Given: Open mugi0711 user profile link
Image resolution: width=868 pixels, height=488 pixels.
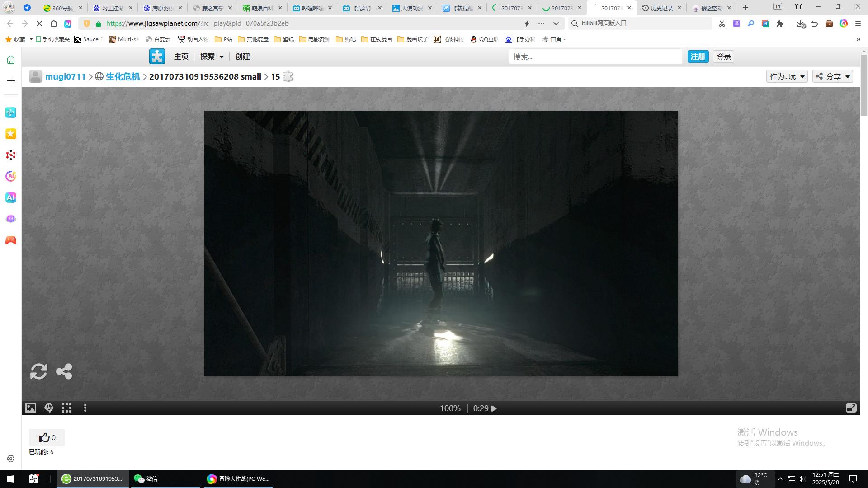Looking at the screenshot, I should [66, 76].
